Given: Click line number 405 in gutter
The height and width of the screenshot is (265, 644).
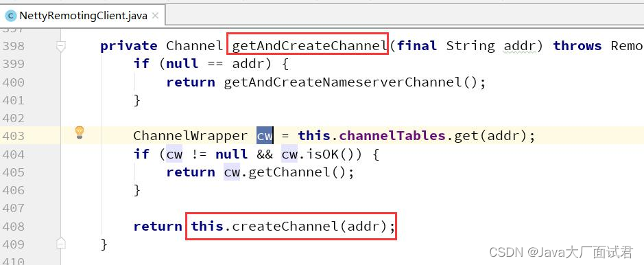Looking at the screenshot, I should [14, 172].
